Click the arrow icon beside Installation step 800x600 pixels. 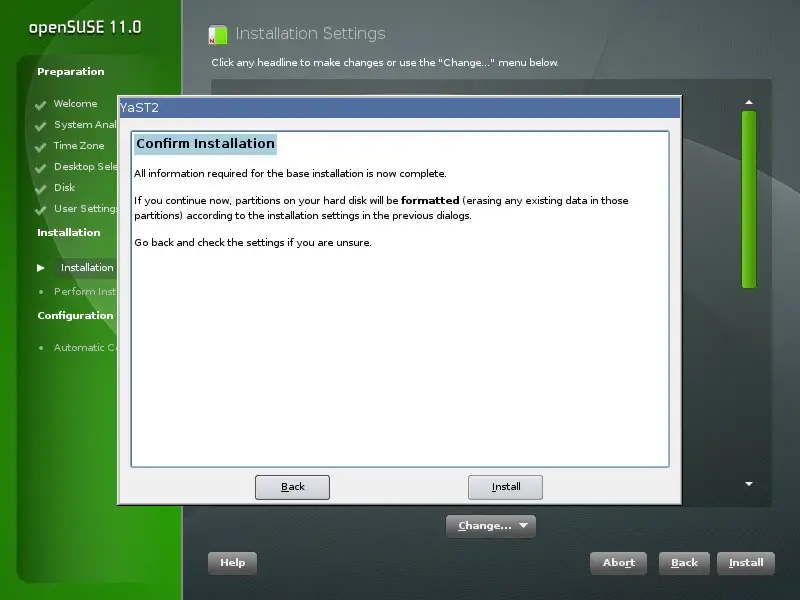point(41,268)
